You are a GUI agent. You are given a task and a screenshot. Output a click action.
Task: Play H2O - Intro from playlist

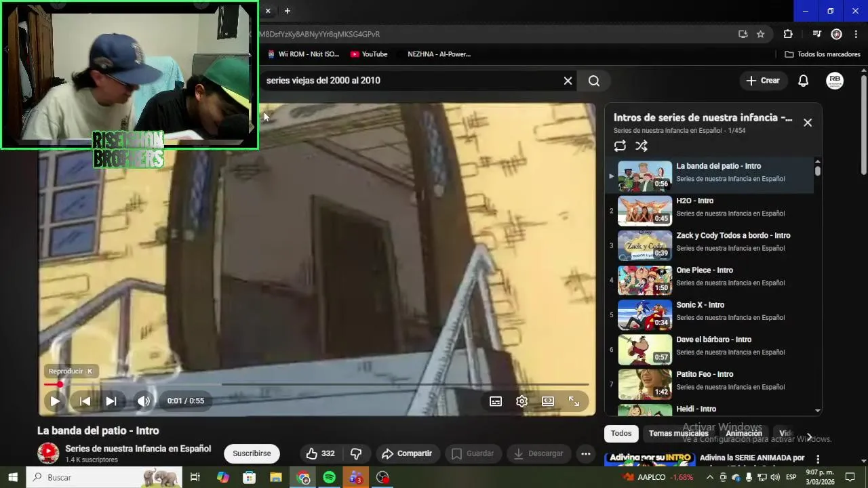click(709, 209)
